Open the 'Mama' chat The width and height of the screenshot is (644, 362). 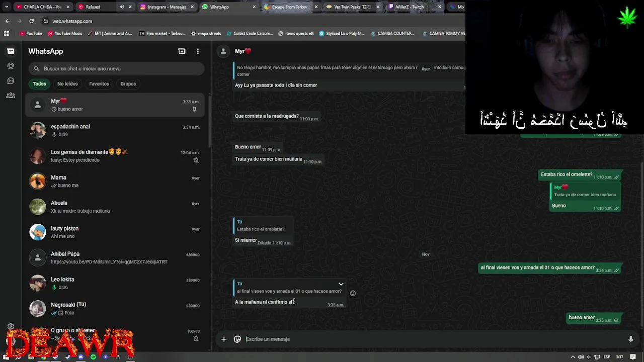pos(115,182)
